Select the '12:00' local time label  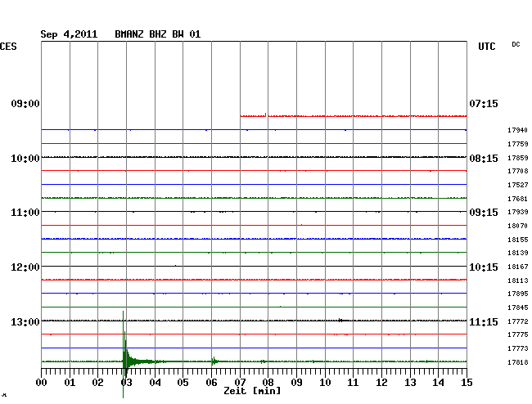click(x=25, y=267)
